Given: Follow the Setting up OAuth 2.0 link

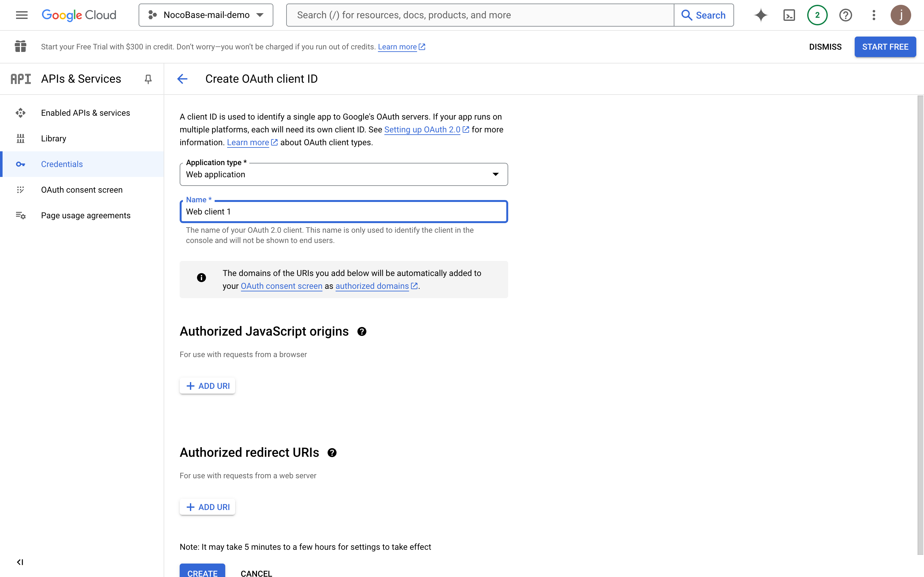Looking at the screenshot, I should tap(422, 130).
